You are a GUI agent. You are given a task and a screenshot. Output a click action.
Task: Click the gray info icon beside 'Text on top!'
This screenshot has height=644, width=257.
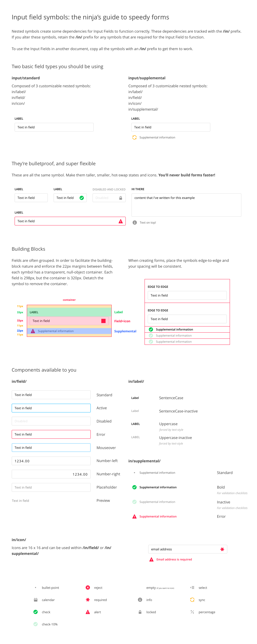coord(134,223)
